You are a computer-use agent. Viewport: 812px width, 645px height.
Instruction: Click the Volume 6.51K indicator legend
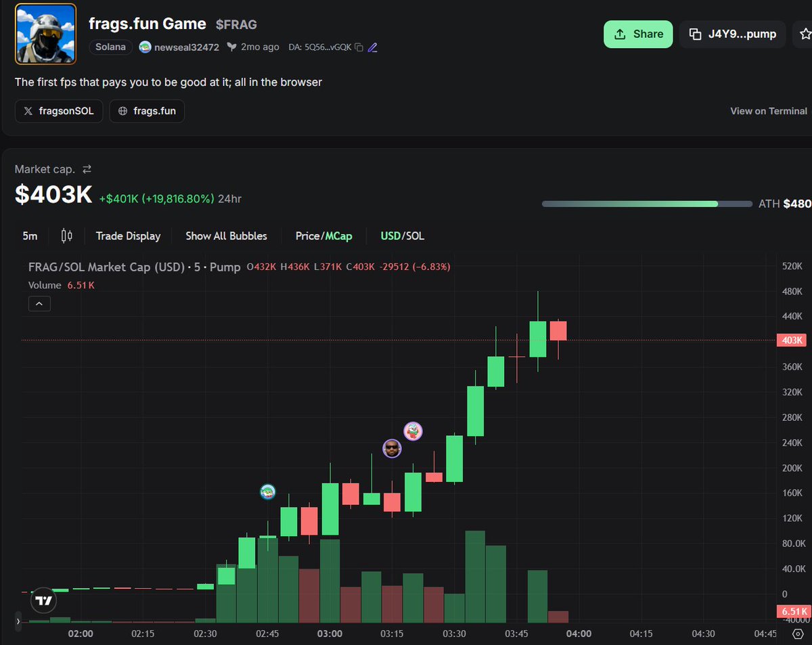coord(61,285)
